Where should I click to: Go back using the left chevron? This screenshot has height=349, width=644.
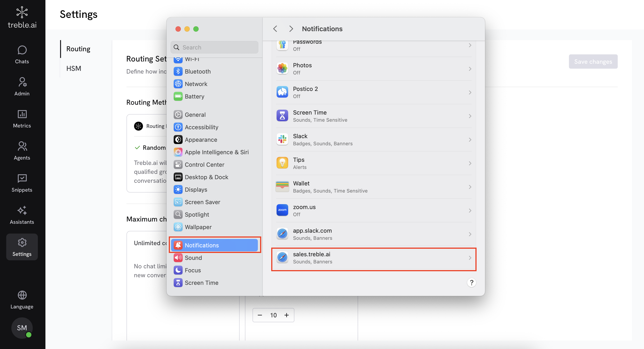click(275, 29)
